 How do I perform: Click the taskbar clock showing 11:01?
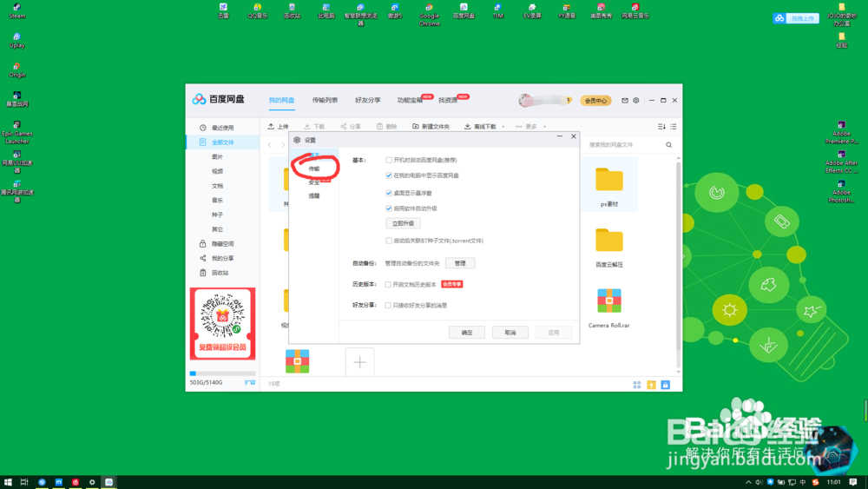click(x=833, y=482)
